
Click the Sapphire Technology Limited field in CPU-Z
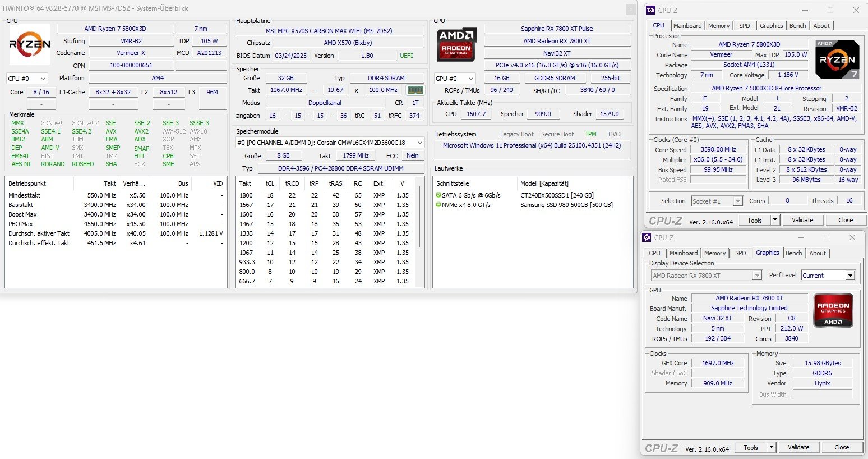pos(749,308)
